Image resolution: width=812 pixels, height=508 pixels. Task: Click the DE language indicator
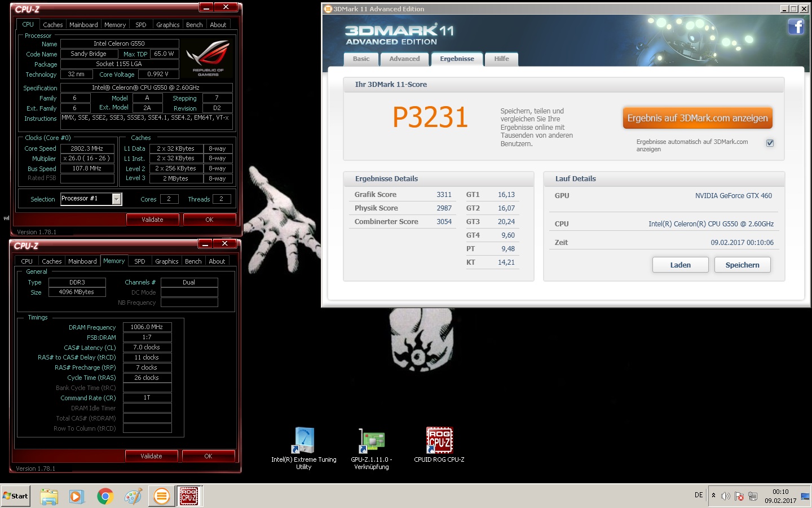[699, 495]
